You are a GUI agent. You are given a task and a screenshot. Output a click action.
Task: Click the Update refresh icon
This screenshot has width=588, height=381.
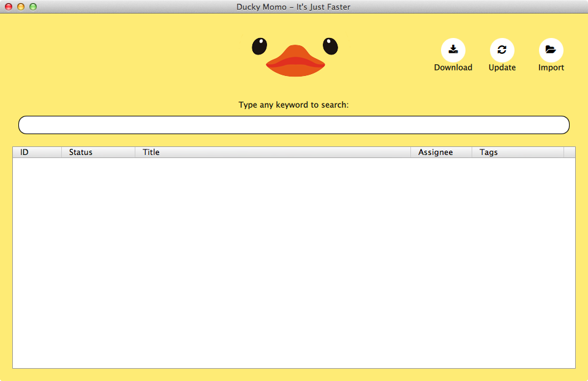502,50
